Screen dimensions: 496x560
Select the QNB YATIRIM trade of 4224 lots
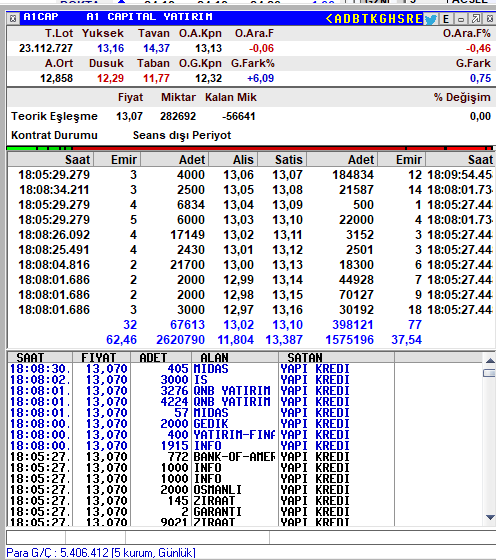[x=179, y=402]
